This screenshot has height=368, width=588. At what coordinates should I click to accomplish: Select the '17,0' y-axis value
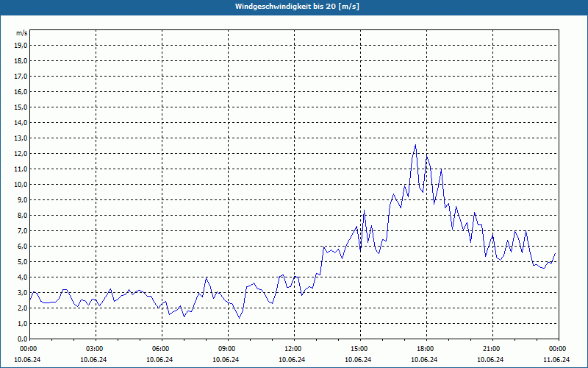(x=21, y=77)
